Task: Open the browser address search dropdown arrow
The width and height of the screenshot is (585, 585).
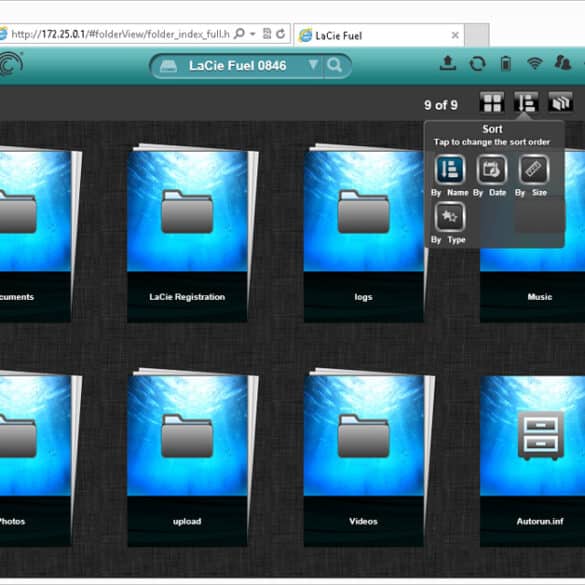Action: (253, 34)
